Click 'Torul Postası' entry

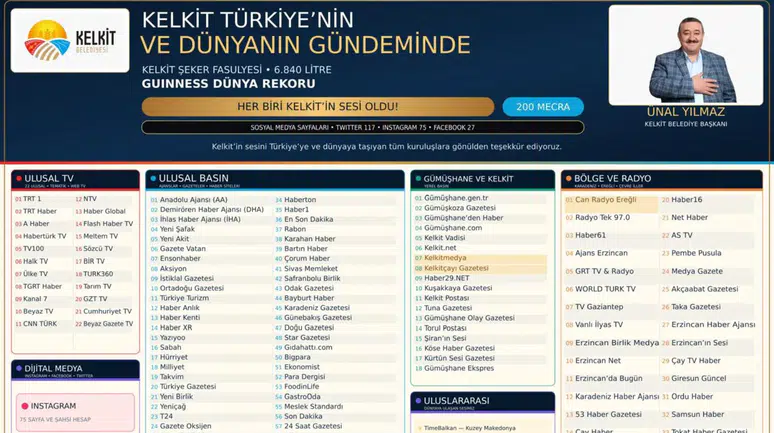point(445,328)
